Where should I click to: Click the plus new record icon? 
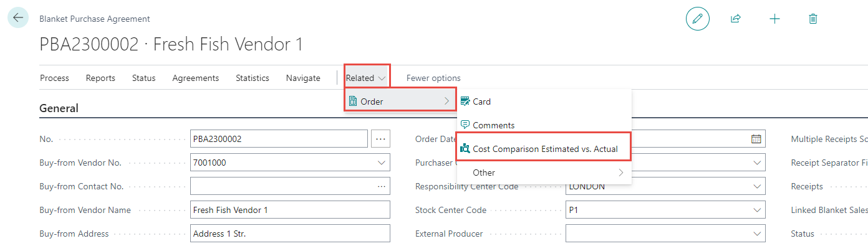tap(774, 19)
